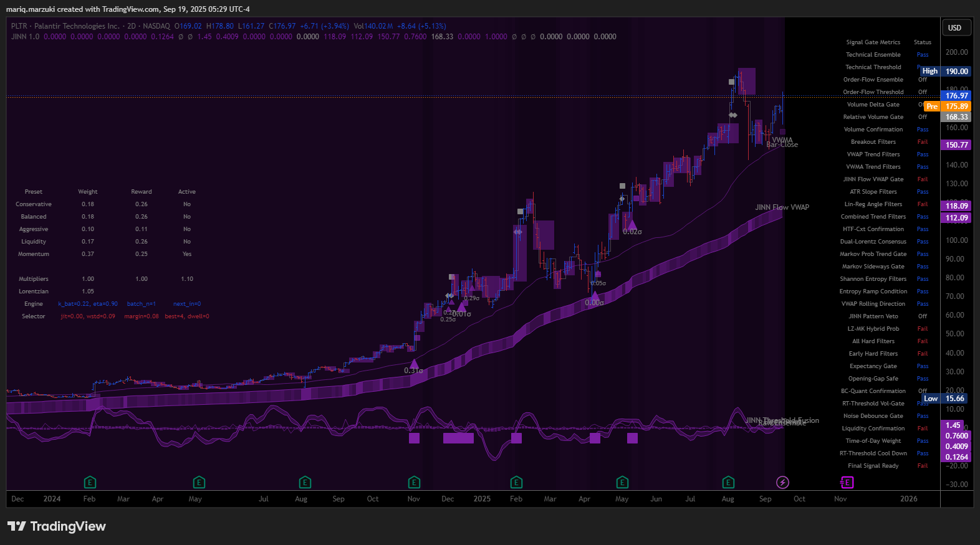Click the Vol 140.02M legend value
980x545 pixels.
pyautogui.click(x=373, y=26)
